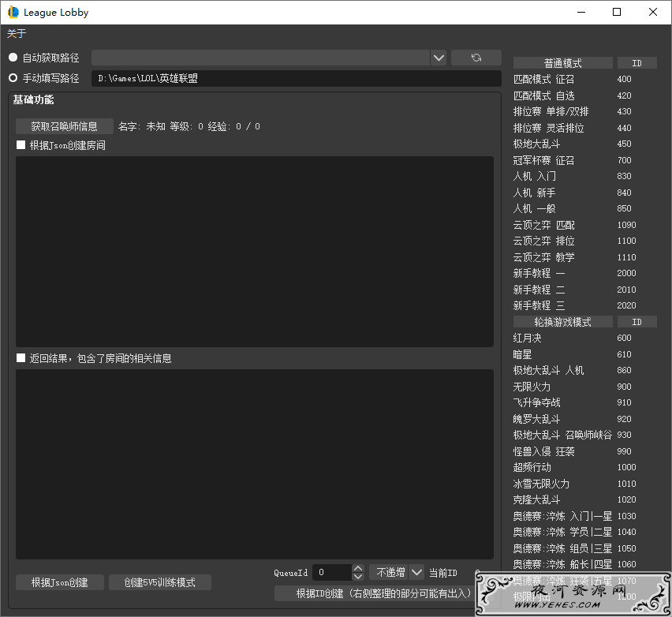Select the 暗星 row

(x=585, y=354)
